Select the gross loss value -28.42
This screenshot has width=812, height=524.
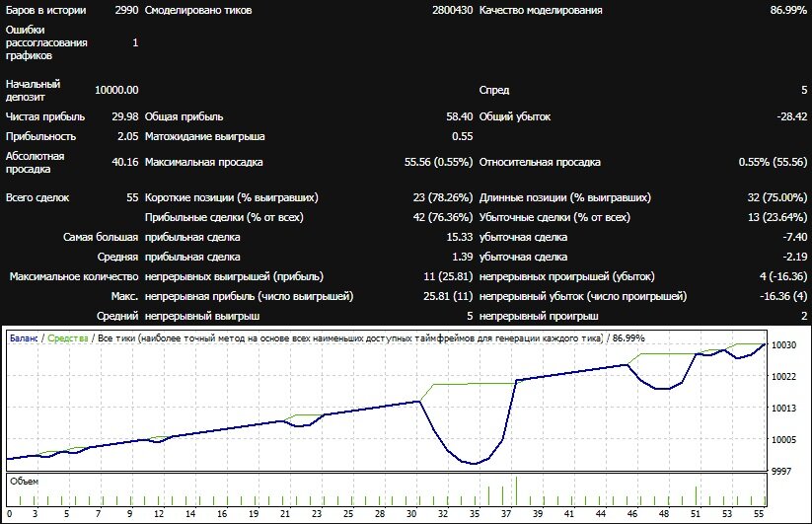coord(792,116)
